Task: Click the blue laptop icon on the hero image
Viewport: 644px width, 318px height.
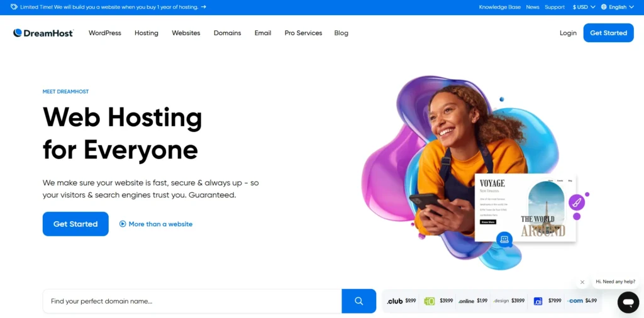Action: point(504,239)
